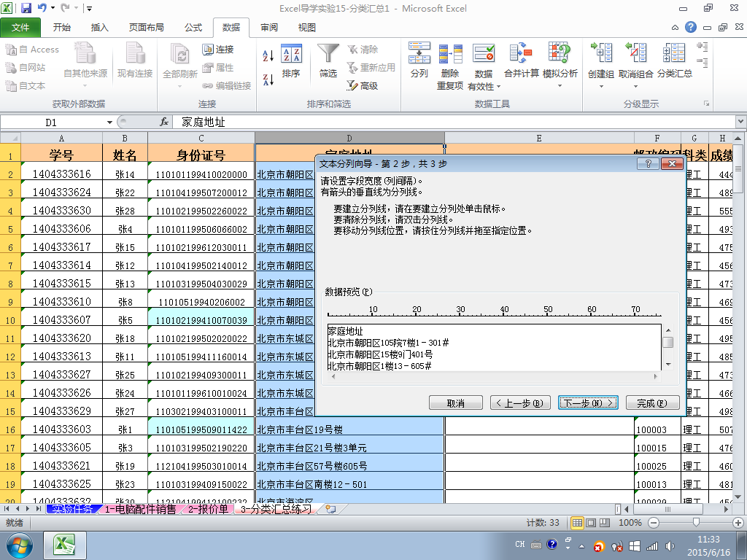Viewport: 747px width, 560px height.
Task: Click preview line 北京市朝阳区15楼9门401号
Action: coord(380,355)
